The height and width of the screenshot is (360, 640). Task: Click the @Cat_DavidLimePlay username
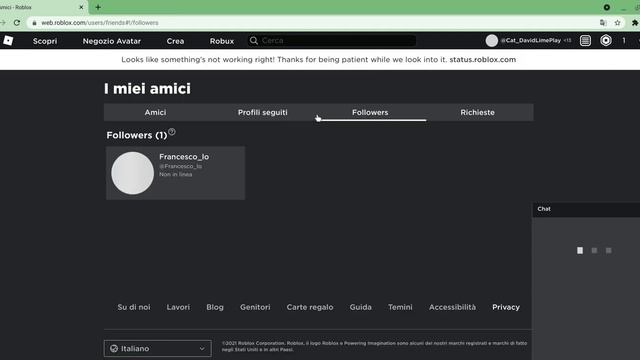531,40
